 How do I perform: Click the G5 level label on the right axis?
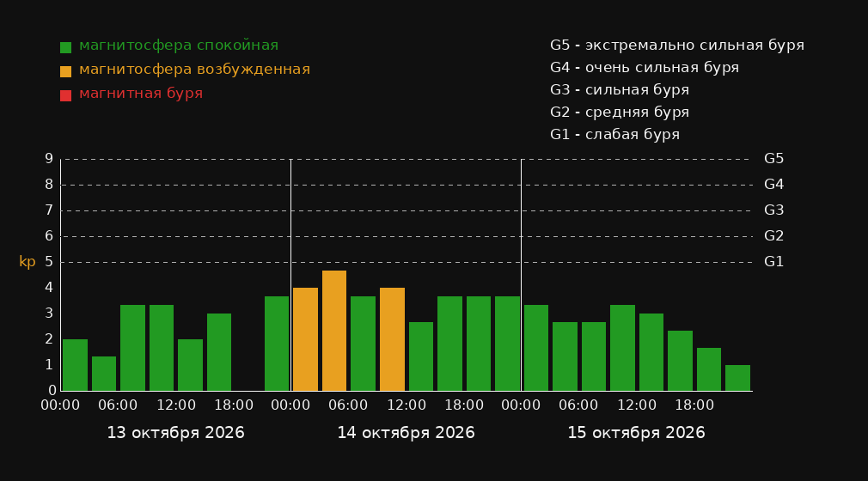[773, 159]
